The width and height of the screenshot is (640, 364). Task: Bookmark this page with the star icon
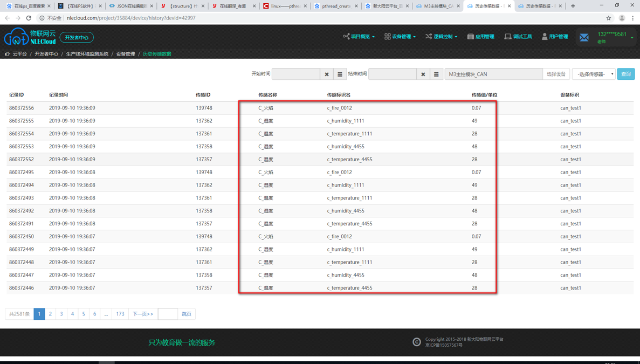click(609, 18)
